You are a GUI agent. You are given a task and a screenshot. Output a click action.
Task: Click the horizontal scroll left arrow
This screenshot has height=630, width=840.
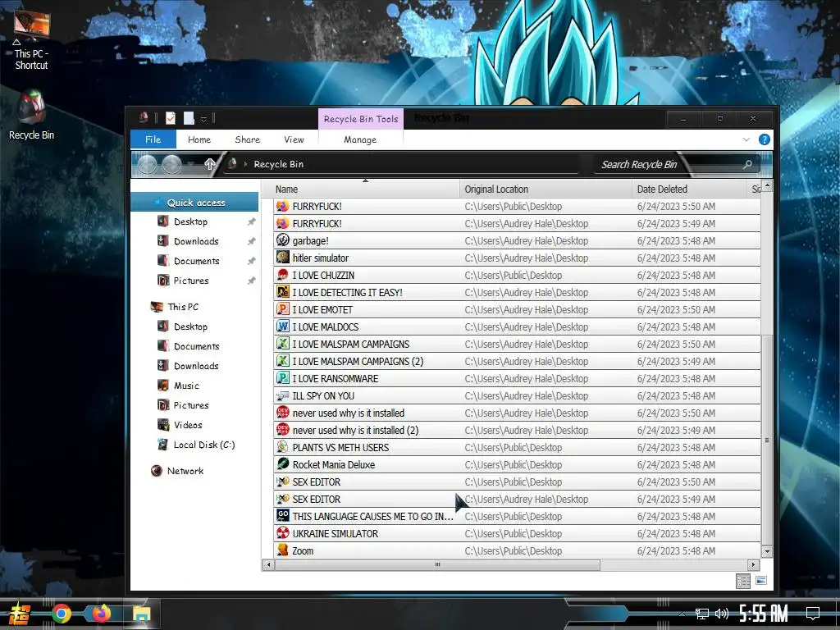(268, 564)
